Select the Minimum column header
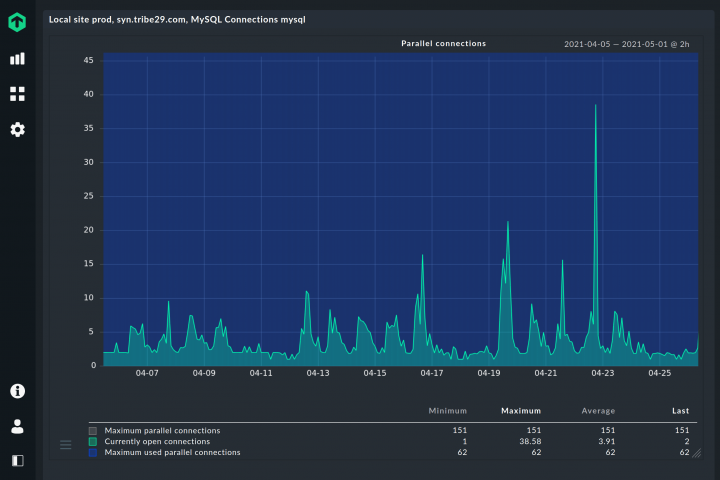 447,411
